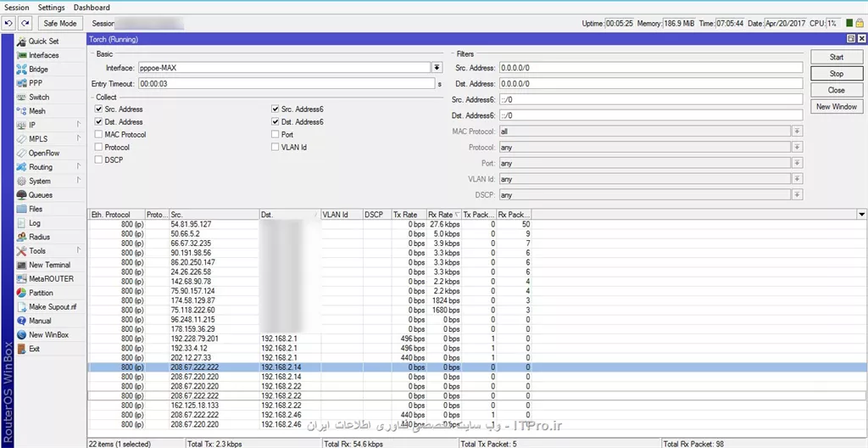Open OpenFlow in the sidebar

click(x=44, y=153)
